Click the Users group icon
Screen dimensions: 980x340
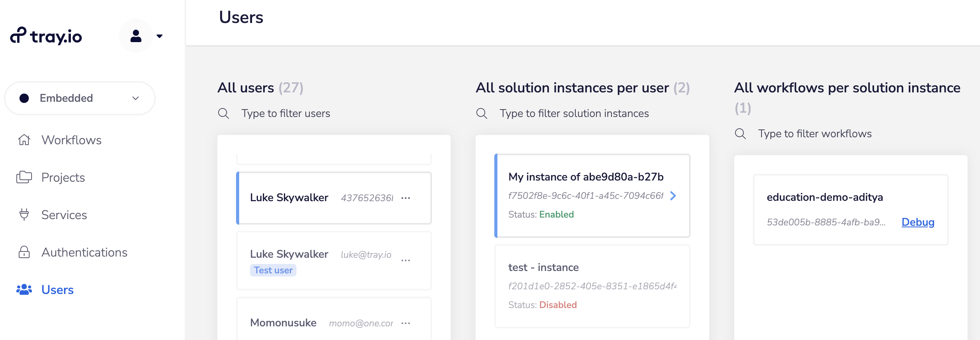click(24, 290)
